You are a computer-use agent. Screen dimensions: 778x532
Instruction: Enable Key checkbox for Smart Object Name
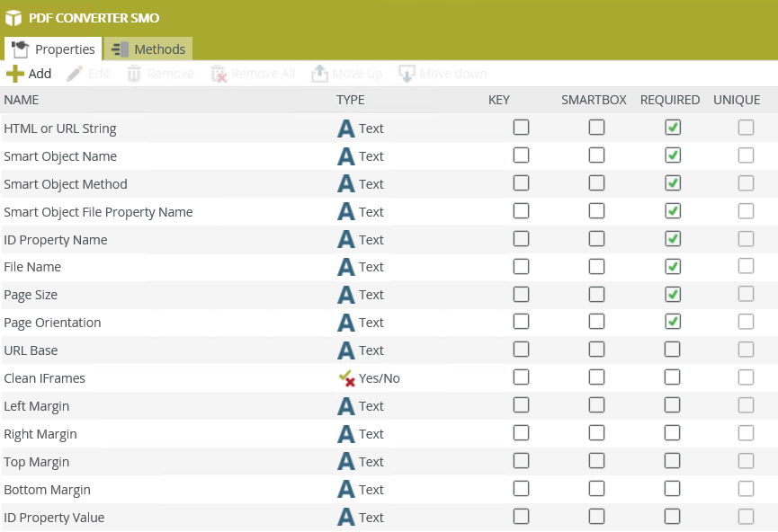[x=521, y=155]
